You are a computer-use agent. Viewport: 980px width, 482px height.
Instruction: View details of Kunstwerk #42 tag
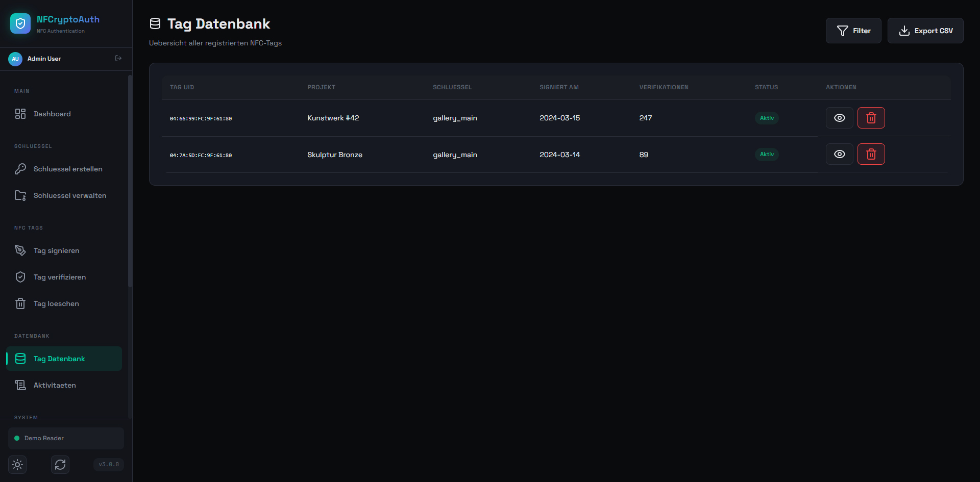(x=839, y=118)
